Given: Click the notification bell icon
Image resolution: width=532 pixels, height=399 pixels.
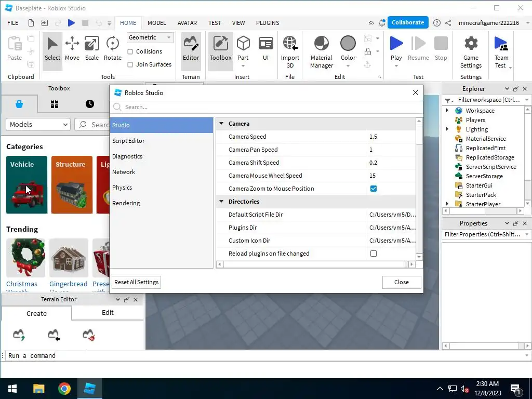Looking at the screenshot, I should tap(382, 23).
